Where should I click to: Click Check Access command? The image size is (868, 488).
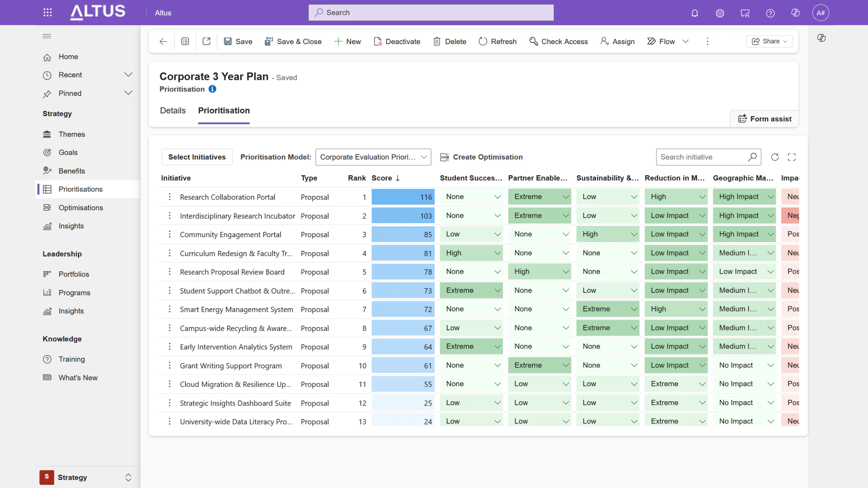point(558,41)
